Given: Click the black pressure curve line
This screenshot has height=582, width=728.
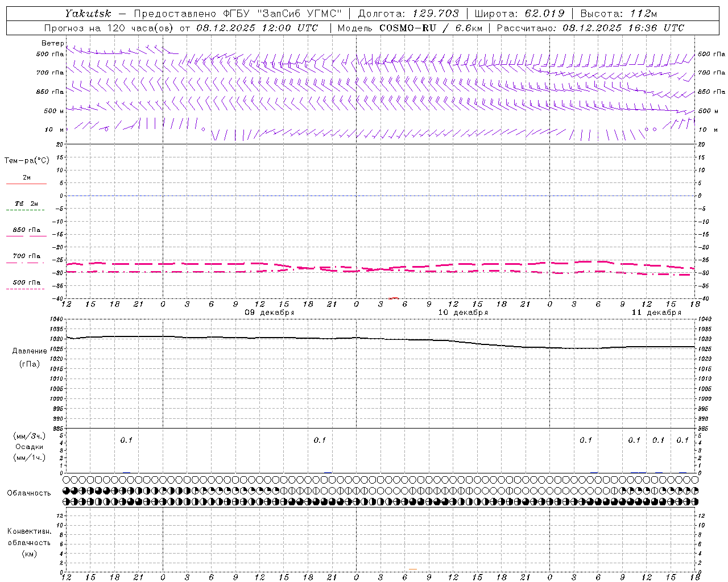Looking at the screenshot, I should (381, 339).
